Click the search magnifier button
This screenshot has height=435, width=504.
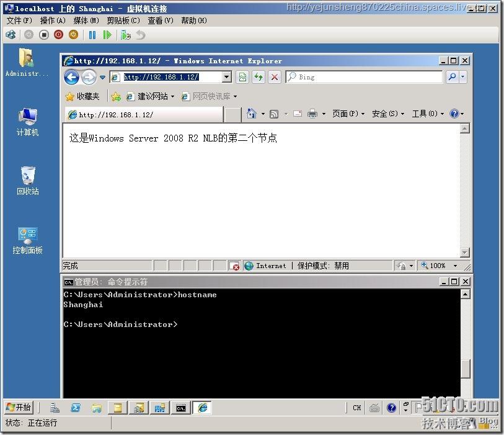point(453,77)
